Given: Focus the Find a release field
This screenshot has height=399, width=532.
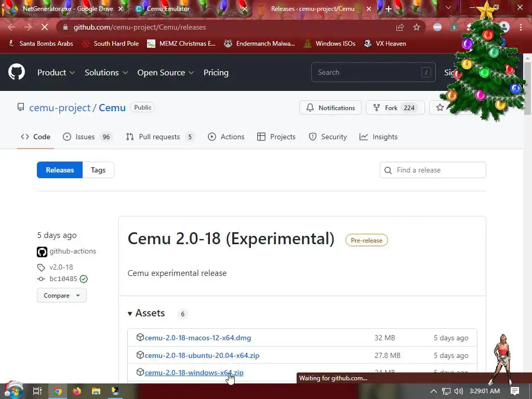Looking at the screenshot, I should point(433,170).
